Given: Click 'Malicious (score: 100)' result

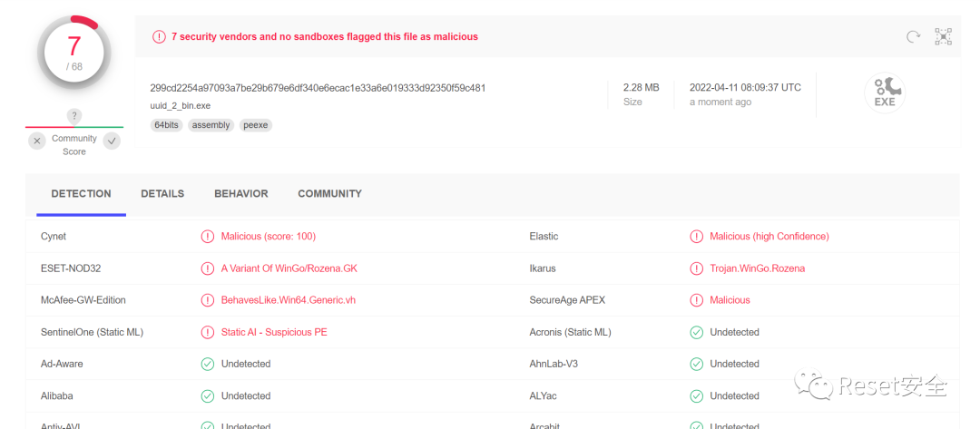Looking at the screenshot, I should (x=268, y=237).
